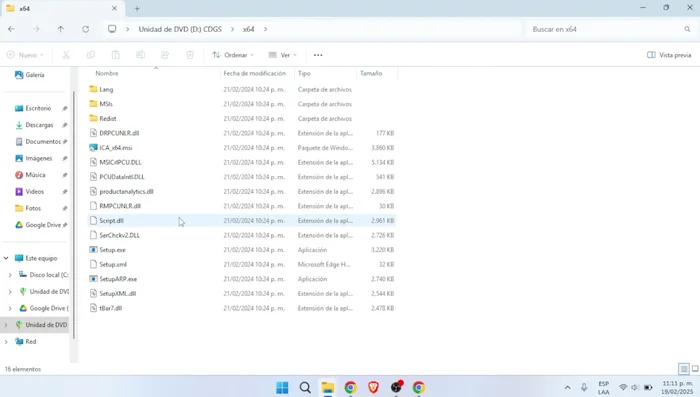Expand Disco local (C:) node
The image size is (700, 397).
pos(10,275)
